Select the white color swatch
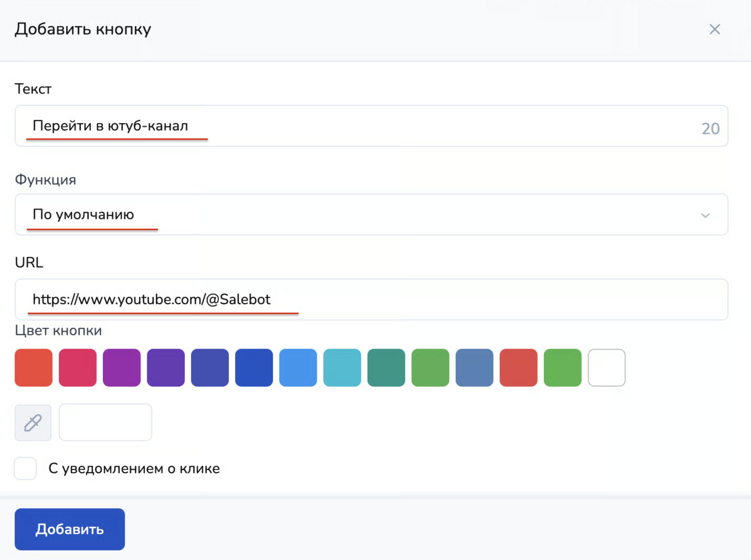 [x=607, y=368]
